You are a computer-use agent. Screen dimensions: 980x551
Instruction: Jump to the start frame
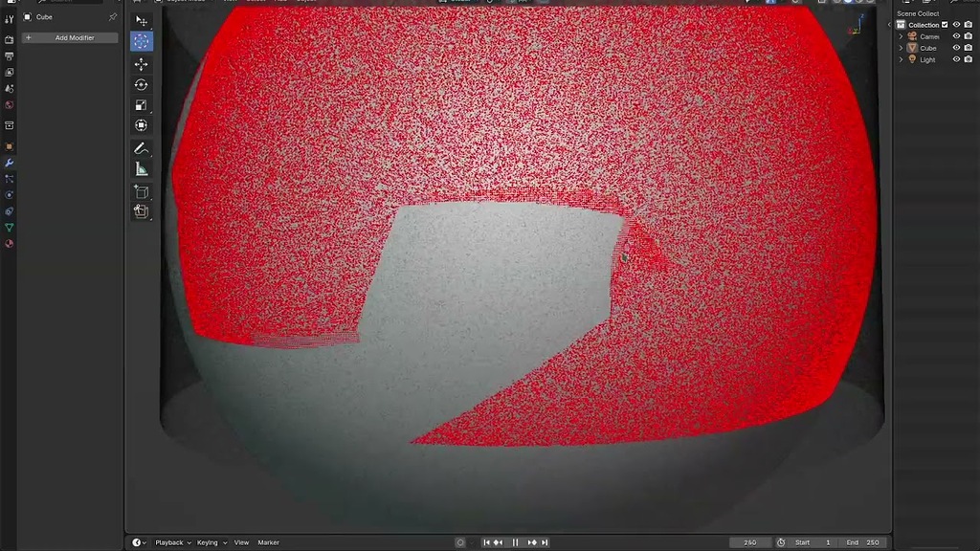[486, 542]
